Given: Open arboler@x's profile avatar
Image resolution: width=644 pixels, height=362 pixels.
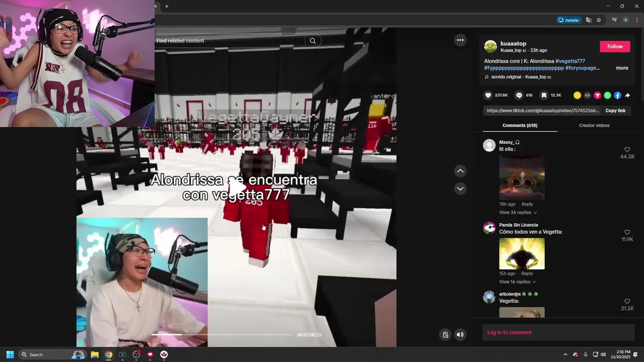Looking at the screenshot, I should click(489, 297).
